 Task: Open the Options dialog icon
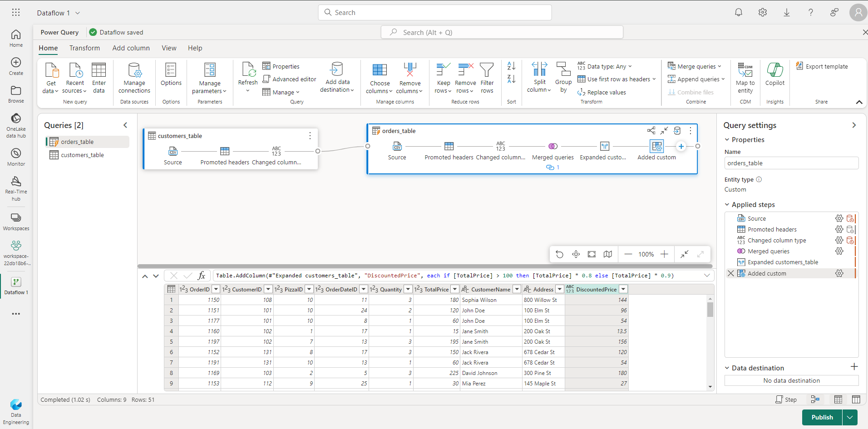pyautogui.click(x=171, y=70)
